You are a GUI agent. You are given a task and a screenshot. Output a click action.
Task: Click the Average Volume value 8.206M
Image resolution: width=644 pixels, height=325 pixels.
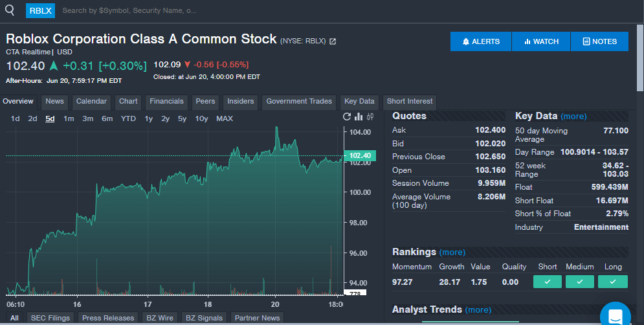pos(492,197)
